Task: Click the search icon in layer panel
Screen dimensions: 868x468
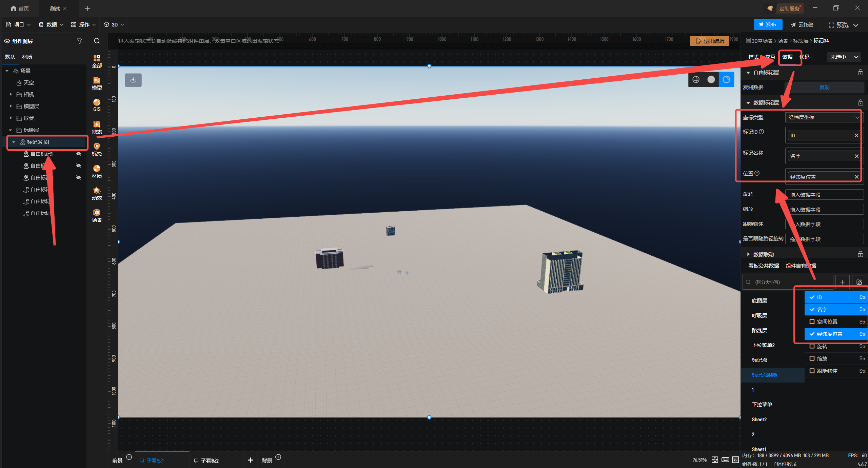Action: tap(97, 41)
